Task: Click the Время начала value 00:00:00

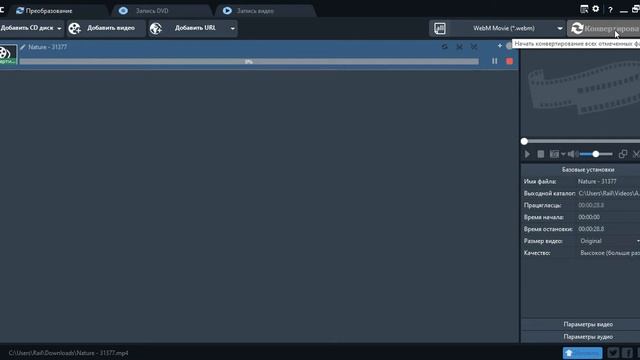Action: pyautogui.click(x=589, y=217)
